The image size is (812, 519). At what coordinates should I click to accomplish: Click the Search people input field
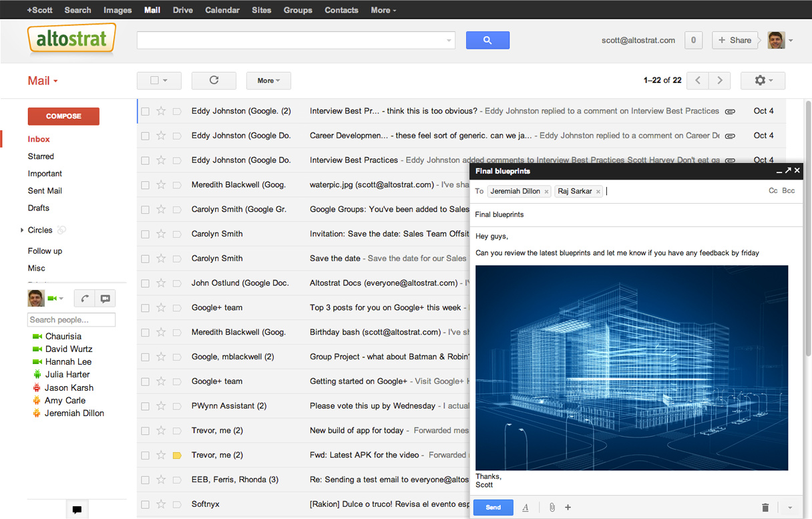coord(71,319)
